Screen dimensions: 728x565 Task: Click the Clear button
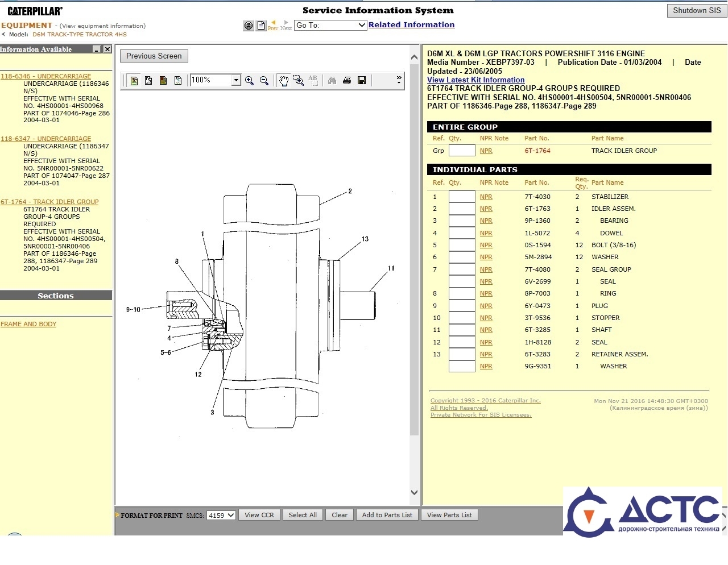pos(340,515)
